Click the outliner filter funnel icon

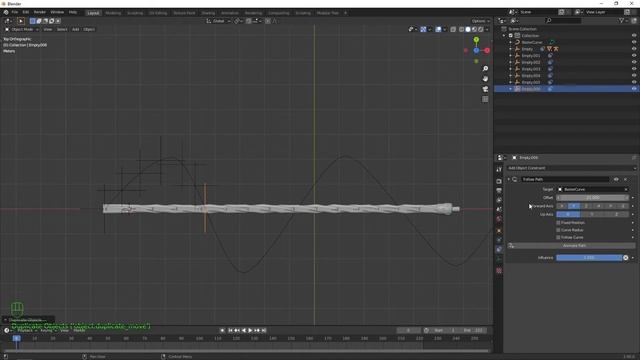coord(622,20)
